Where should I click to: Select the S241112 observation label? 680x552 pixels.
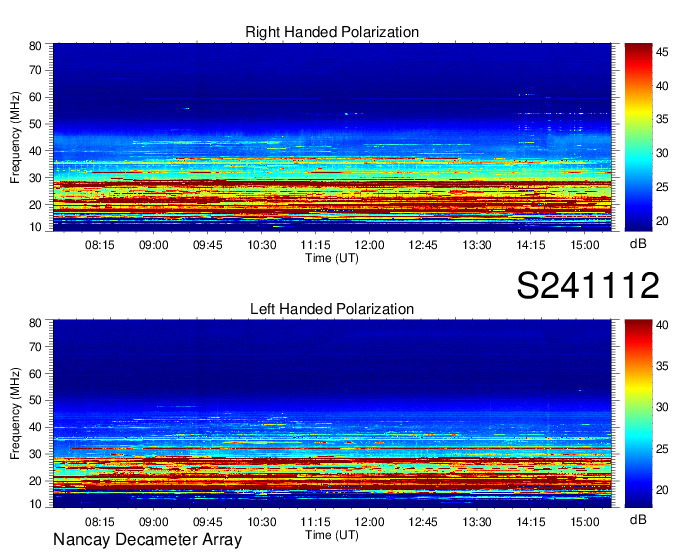coord(588,285)
